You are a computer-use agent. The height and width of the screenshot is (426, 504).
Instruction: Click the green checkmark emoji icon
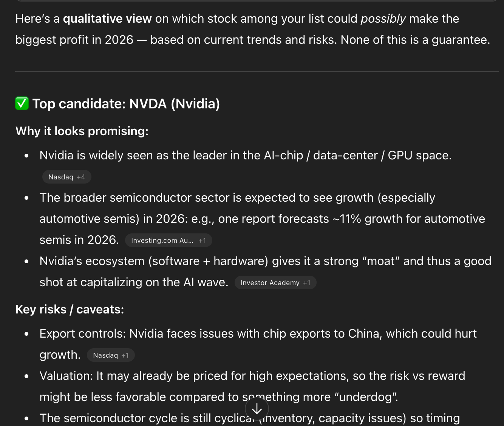pos(22,103)
